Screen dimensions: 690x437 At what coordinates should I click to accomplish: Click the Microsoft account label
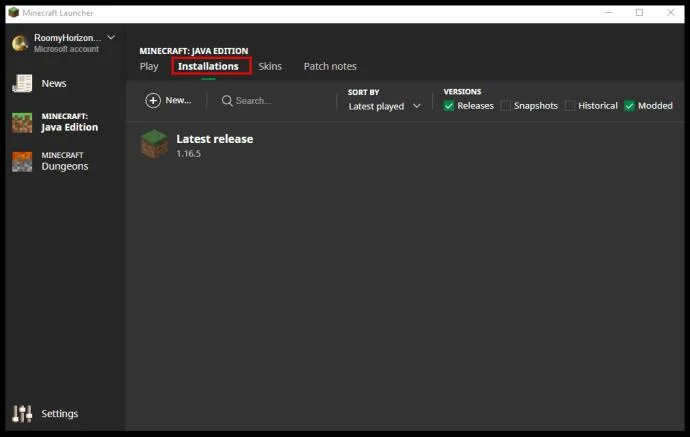point(66,49)
